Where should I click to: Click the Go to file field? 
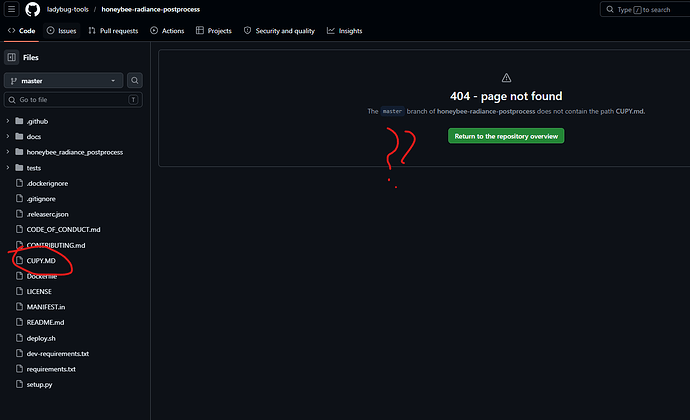[73, 100]
